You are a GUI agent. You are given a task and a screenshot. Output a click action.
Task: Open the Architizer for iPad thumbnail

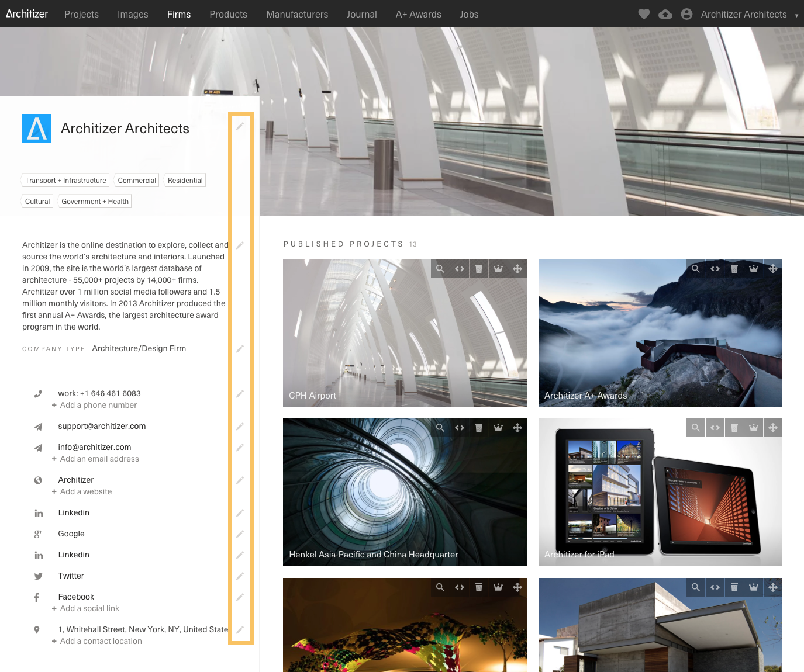click(x=660, y=492)
